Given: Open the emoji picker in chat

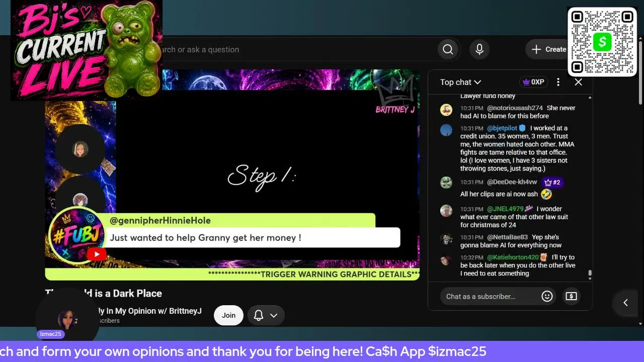Looking at the screenshot, I should point(547,296).
